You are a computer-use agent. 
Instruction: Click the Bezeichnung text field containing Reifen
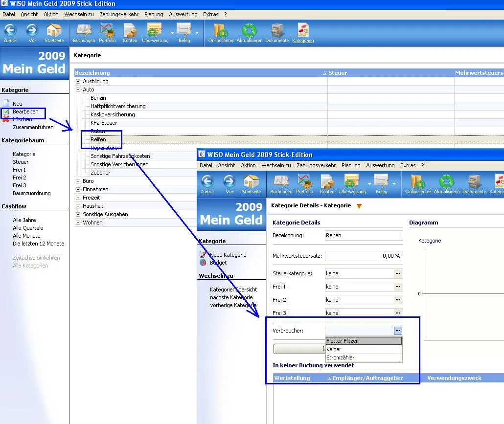click(364, 235)
